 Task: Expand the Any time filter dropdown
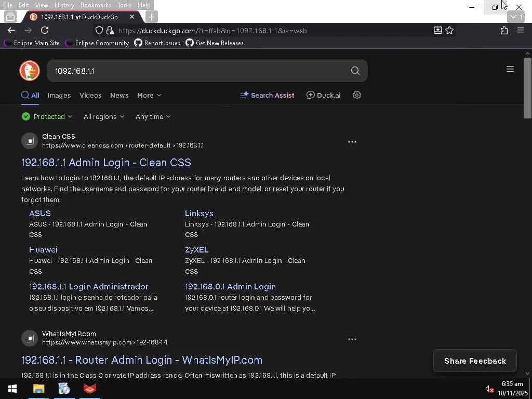[153, 117]
